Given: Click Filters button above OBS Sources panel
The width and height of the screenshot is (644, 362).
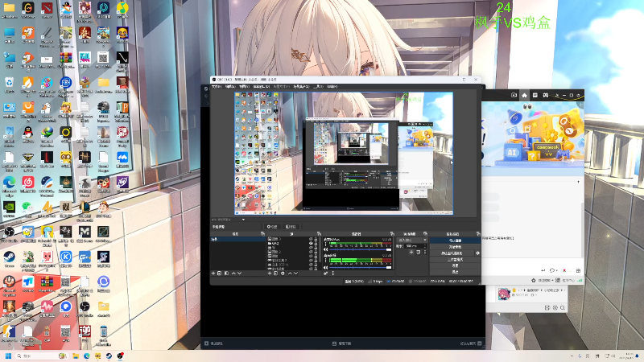Looking at the screenshot, I should 291,227.
